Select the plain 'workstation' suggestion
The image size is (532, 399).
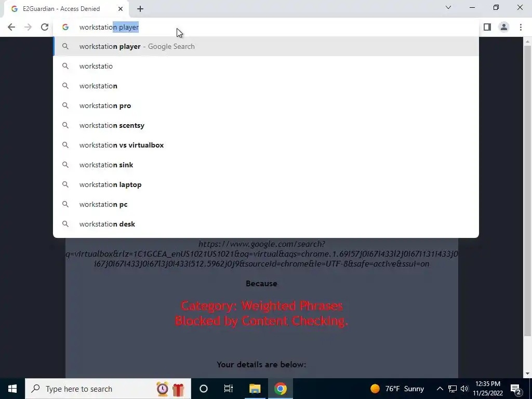click(x=266, y=86)
